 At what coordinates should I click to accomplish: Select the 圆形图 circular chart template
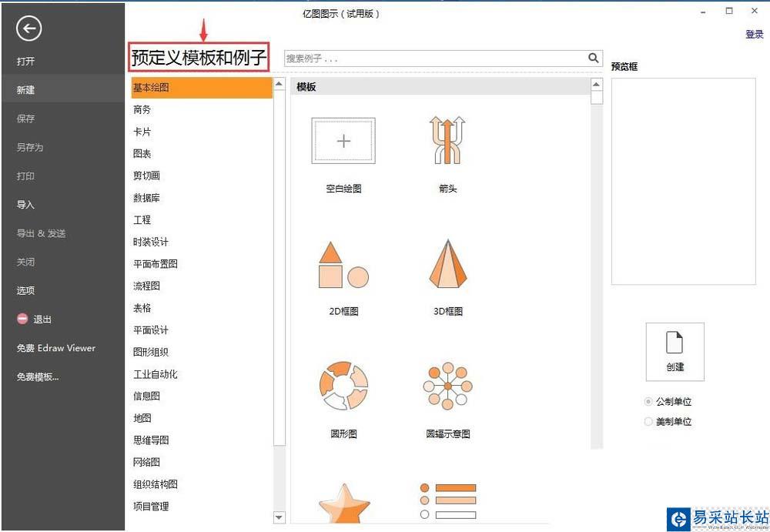pos(343,386)
